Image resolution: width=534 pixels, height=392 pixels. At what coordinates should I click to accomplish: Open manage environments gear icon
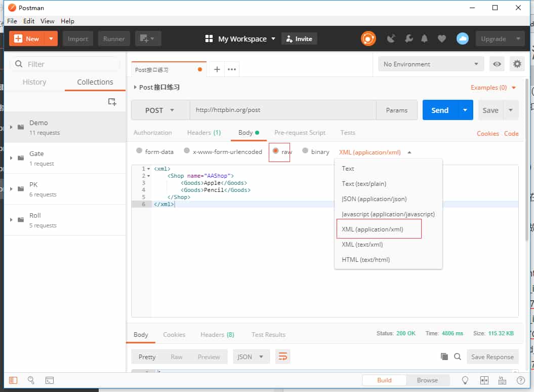coord(517,64)
